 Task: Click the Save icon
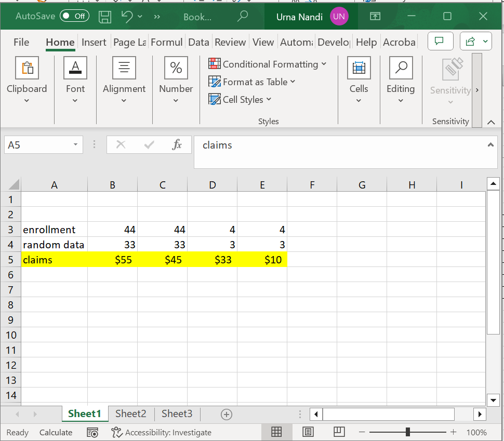click(105, 17)
